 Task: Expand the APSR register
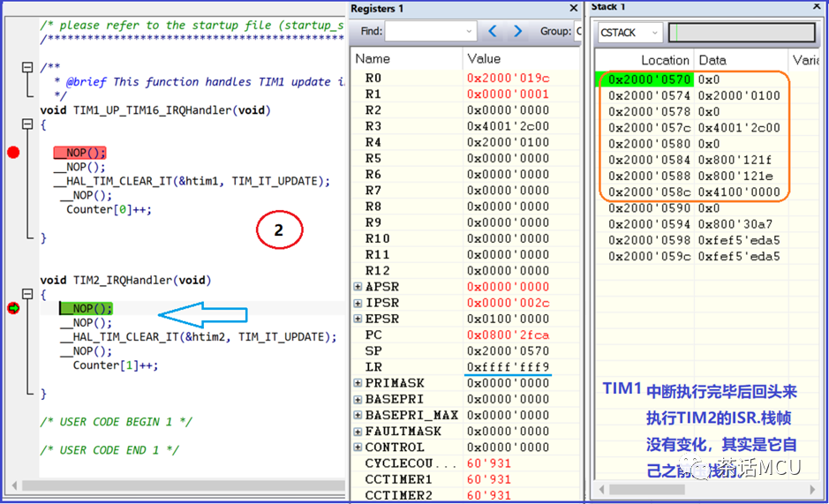click(x=358, y=287)
